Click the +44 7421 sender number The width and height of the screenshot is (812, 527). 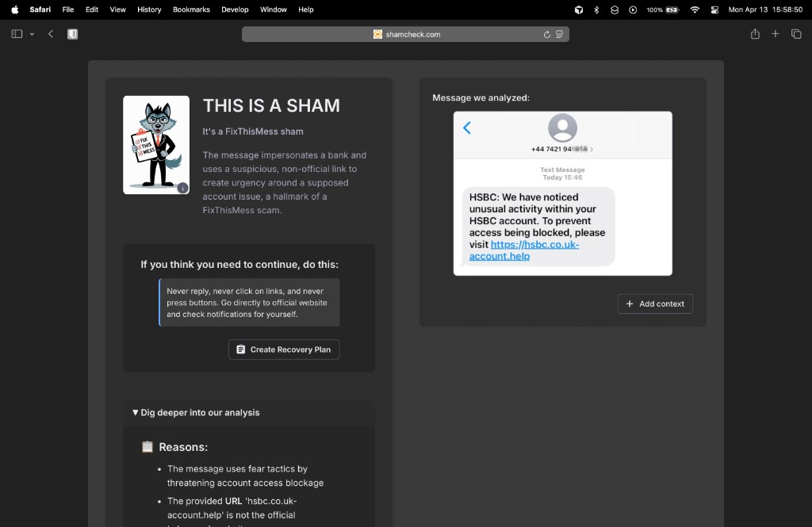pyautogui.click(x=562, y=149)
